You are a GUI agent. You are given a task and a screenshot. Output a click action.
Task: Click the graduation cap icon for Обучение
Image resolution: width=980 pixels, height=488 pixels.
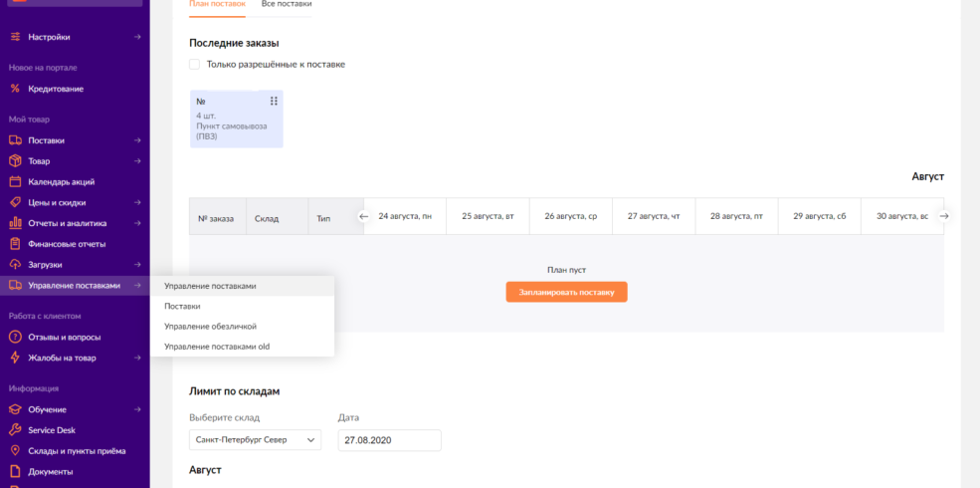(x=15, y=409)
